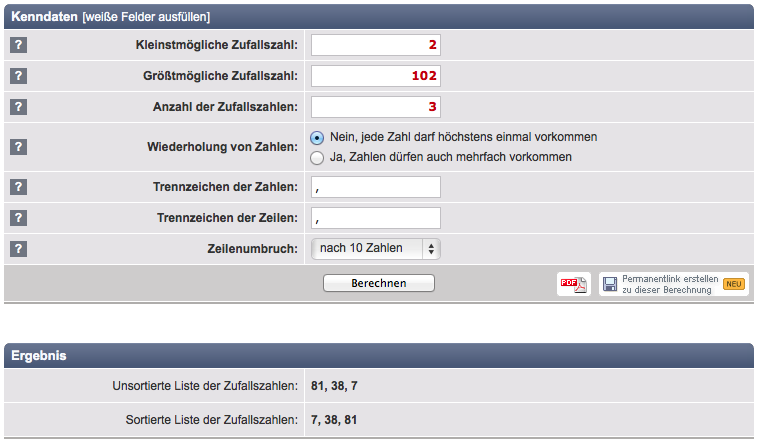Image resolution: width=760 pixels, height=444 pixels.
Task: Export calculation via PDF icon
Action: click(x=573, y=284)
